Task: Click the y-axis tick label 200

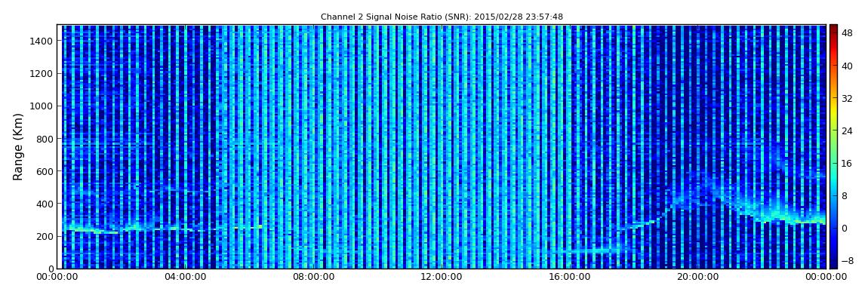Action: (45, 236)
